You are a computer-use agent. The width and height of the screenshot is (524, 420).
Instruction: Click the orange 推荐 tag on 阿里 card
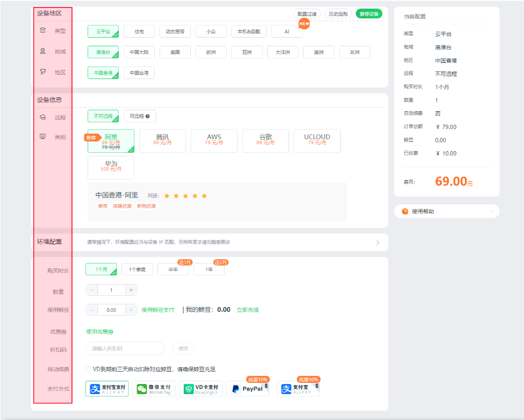92,138
